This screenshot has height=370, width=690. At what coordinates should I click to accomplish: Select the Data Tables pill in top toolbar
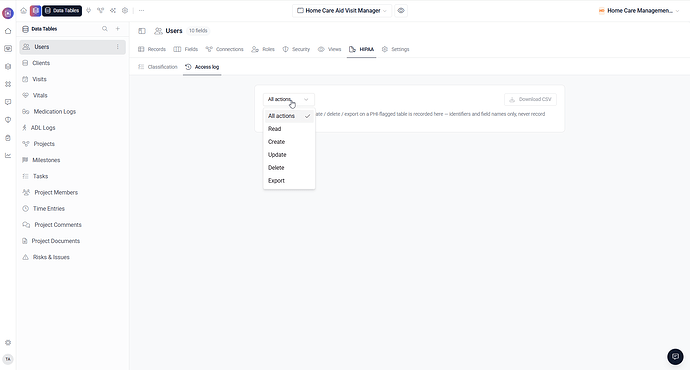62,11
